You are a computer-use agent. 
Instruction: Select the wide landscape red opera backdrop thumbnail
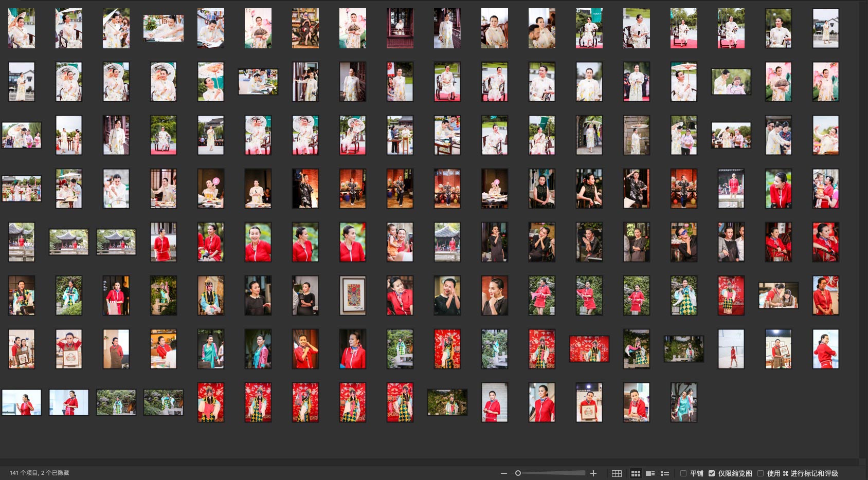[x=589, y=349]
